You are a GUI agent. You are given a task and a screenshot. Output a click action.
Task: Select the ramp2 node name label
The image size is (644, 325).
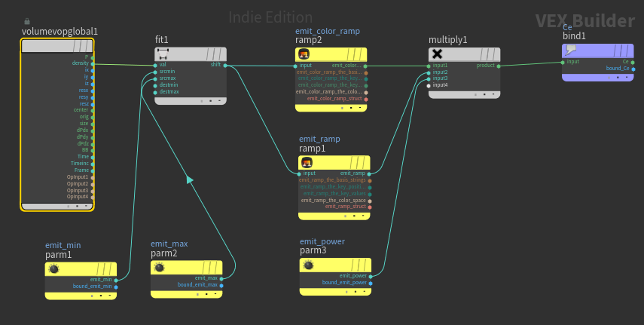308,40
